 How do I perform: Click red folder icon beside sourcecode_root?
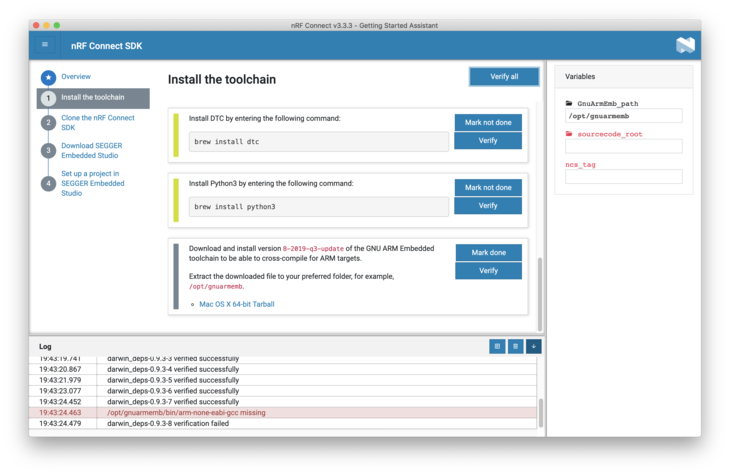coord(569,133)
